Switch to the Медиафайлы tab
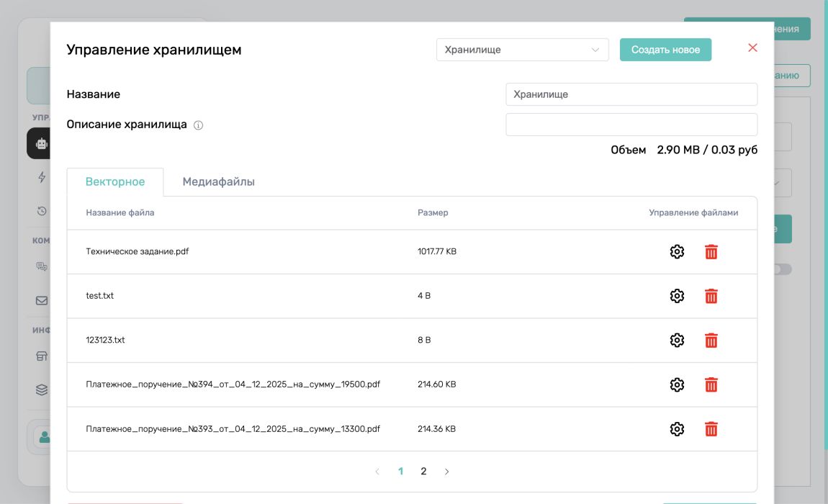Screen dimensions: 828x504 pos(219,181)
